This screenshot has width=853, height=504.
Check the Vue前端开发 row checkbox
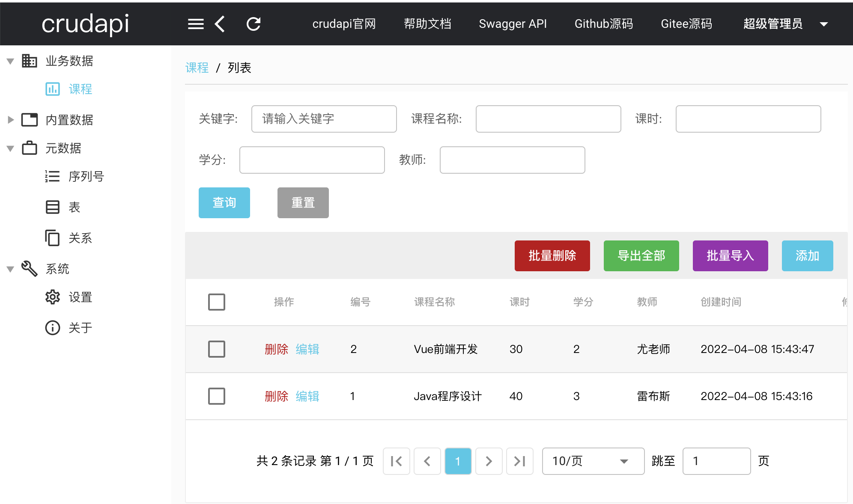[216, 349]
